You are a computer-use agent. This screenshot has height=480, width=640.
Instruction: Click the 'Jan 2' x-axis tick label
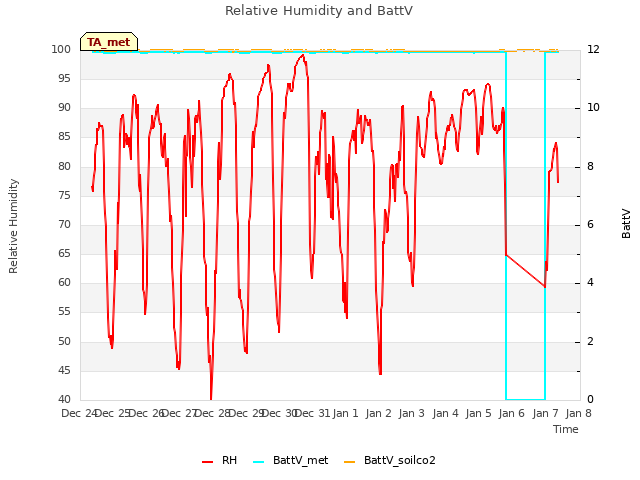click(378, 413)
